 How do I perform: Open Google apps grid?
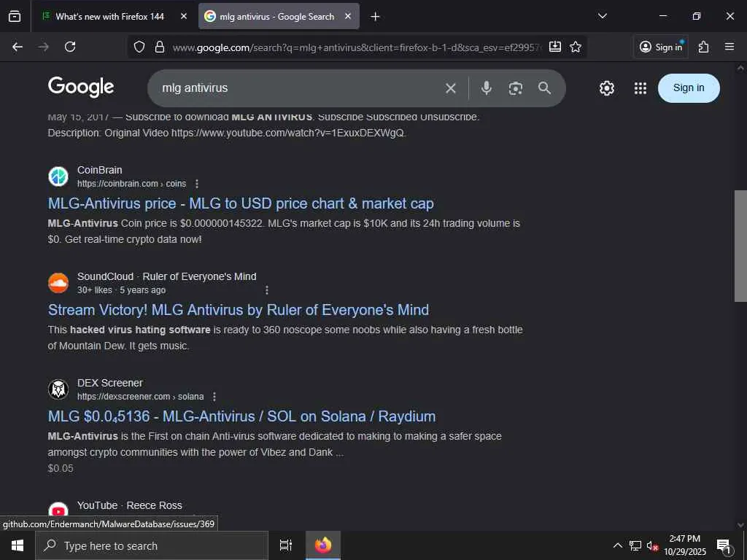[640, 88]
